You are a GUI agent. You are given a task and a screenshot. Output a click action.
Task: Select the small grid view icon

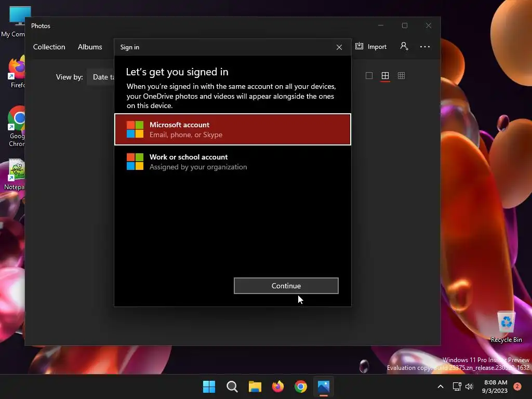click(x=402, y=76)
